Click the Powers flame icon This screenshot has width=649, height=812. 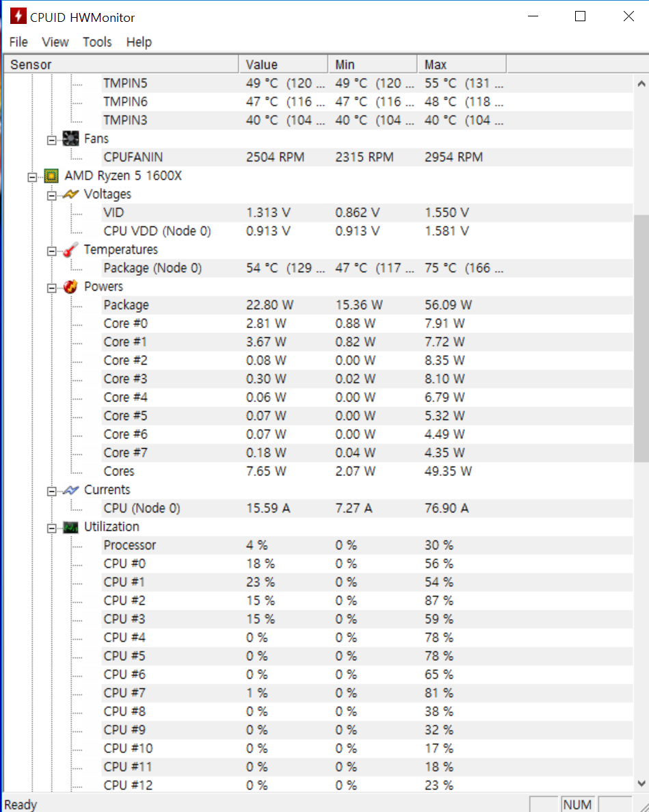pyautogui.click(x=70, y=287)
